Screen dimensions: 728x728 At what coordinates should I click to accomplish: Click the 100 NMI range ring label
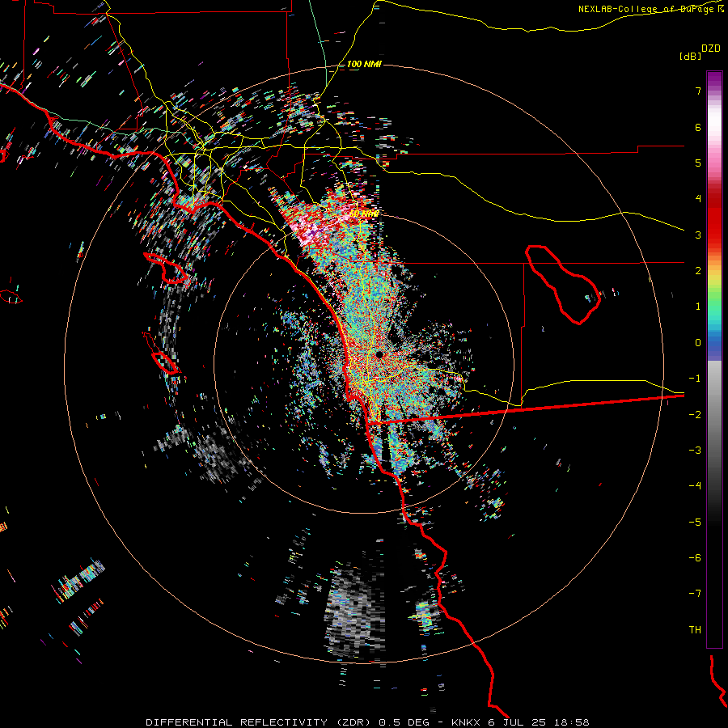pos(364,64)
